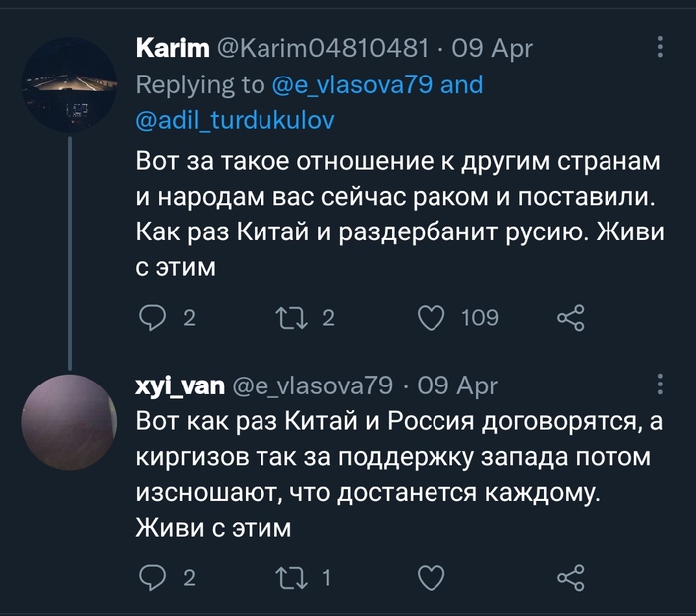This screenshot has height=616, width=696.
Task: Open more options on xyi_van's tweet
Action: pos(662,384)
